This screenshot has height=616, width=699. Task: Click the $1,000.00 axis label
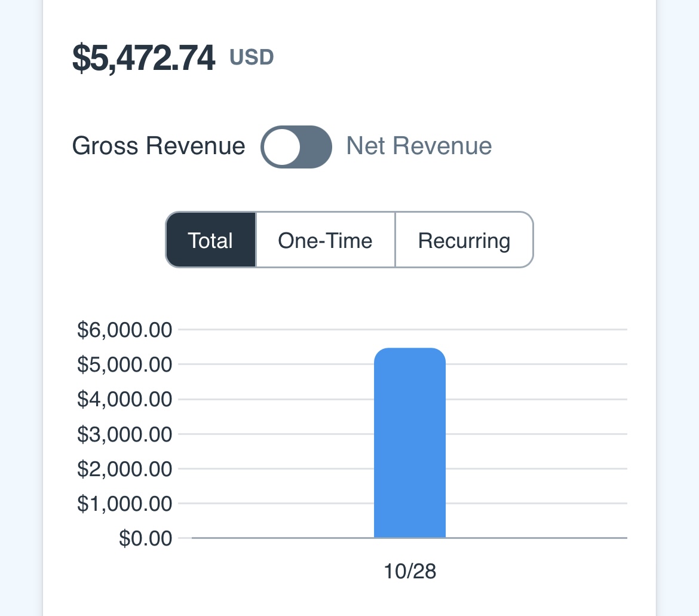[x=124, y=504]
